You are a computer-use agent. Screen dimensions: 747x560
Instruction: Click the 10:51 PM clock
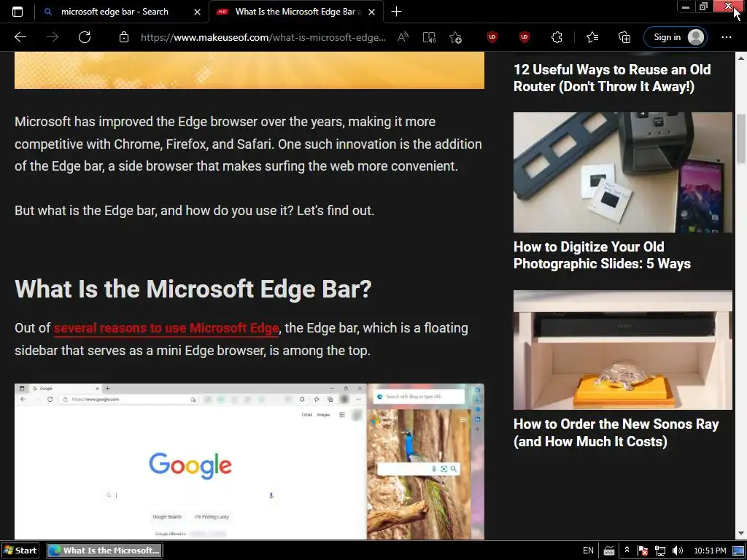pos(710,551)
